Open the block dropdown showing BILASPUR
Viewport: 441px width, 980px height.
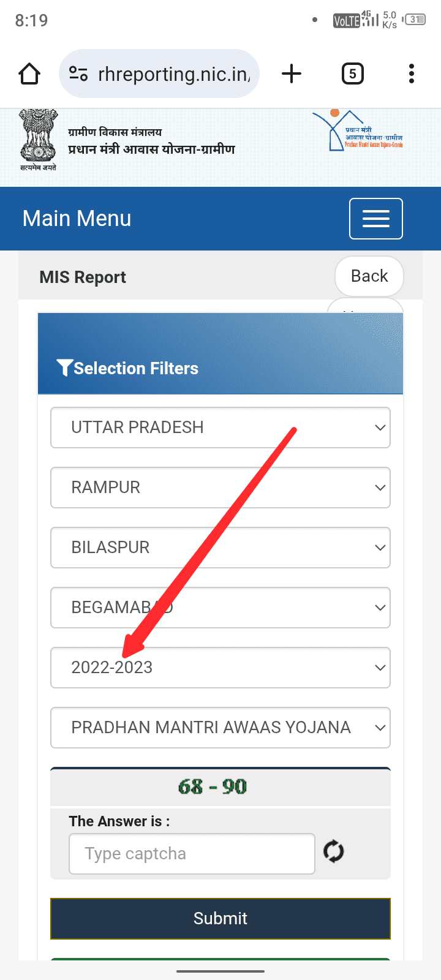[x=221, y=548]
